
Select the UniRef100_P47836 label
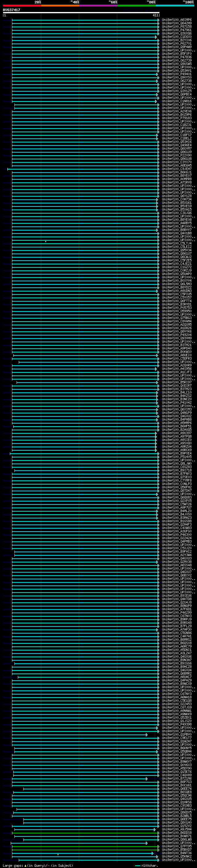coord(176,57)
